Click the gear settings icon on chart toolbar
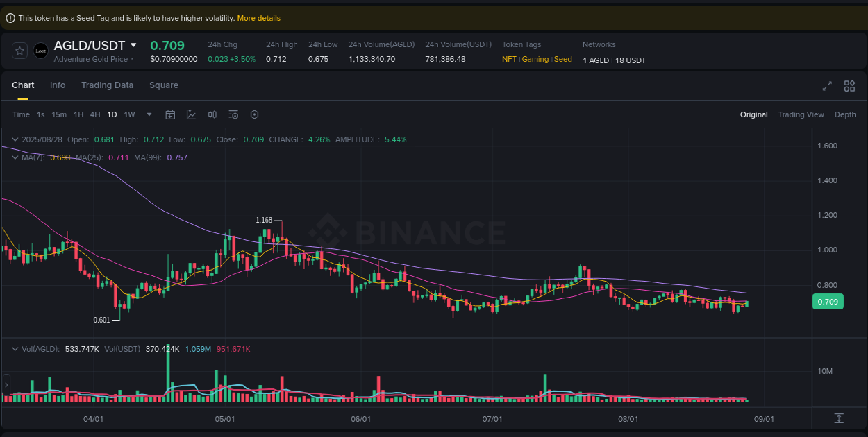Viewport: 868px width, 437px height. (254, 114)
